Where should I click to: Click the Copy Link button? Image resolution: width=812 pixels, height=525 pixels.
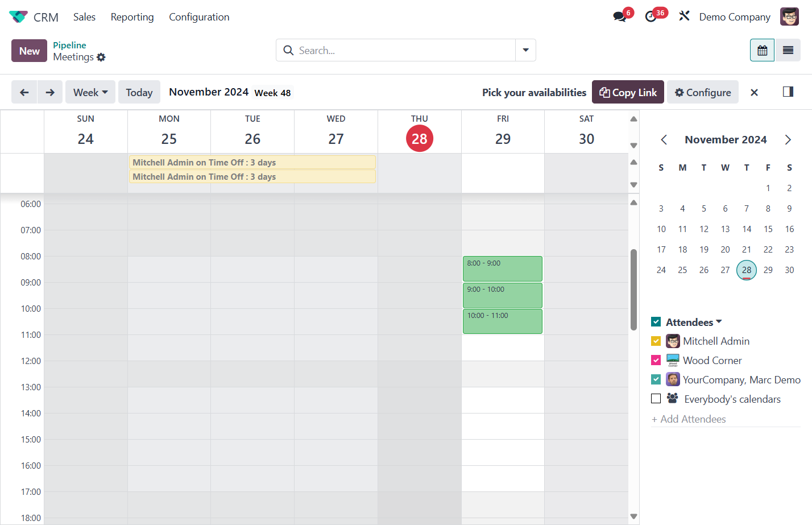coord(628,92)
